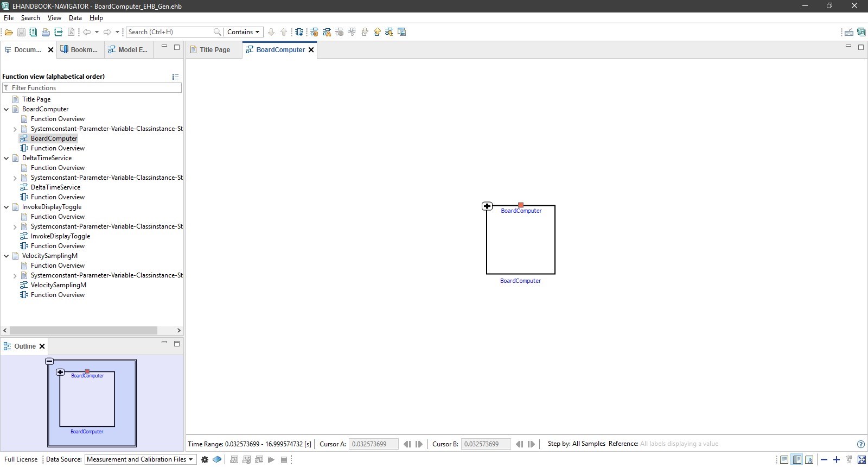Select InvokeDisplayToggle model in tree
The width and height of the screenshot is (868, 467).
[60, 236]
